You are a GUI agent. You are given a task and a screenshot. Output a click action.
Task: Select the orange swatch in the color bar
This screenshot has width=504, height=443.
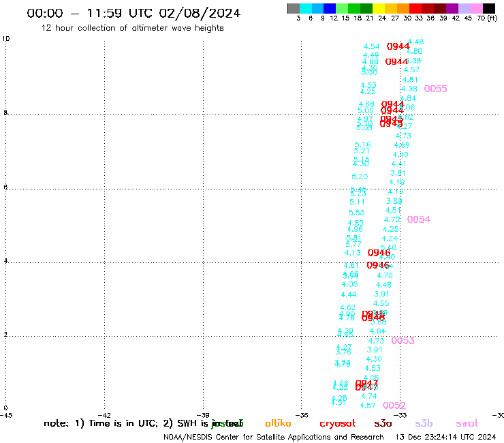click(403, 8)
